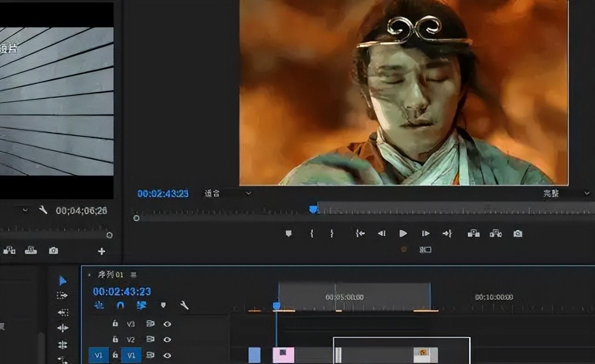The width and height of the screenshot is (595, 364).
Task: Click the Program monitor video preview
Action: (x=404, y=93)
